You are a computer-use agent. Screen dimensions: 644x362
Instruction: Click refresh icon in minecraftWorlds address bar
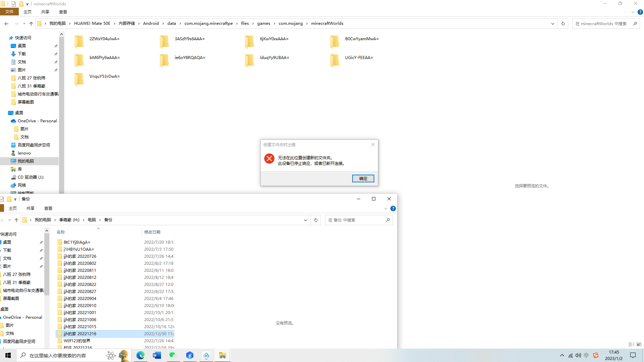click(x=563, y=23)
